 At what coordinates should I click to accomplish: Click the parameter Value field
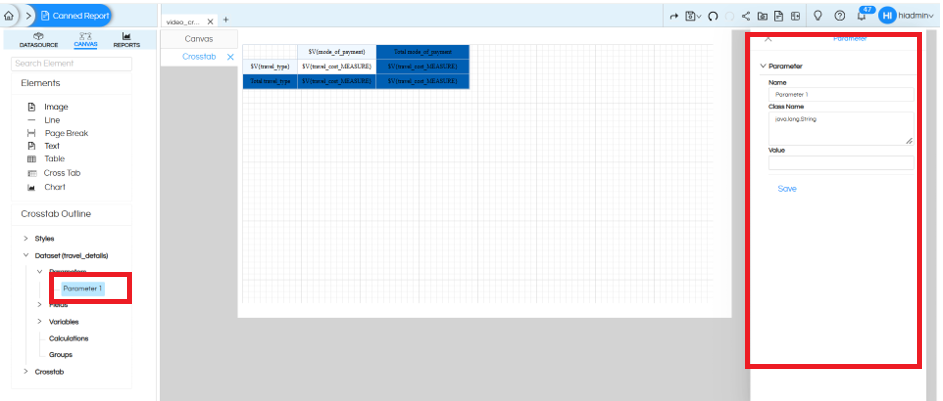[x=841, y=163]
